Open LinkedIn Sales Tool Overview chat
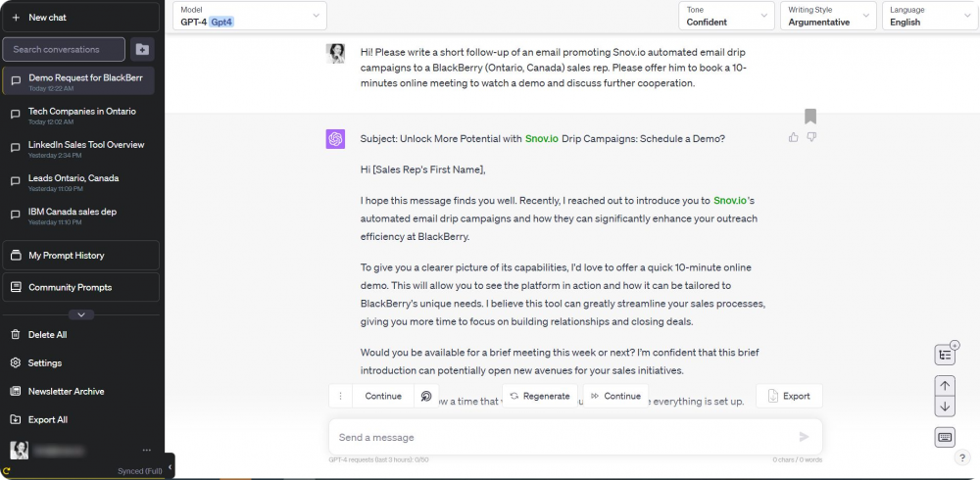This screenshot has height=480, width=980. pos(78,148)
